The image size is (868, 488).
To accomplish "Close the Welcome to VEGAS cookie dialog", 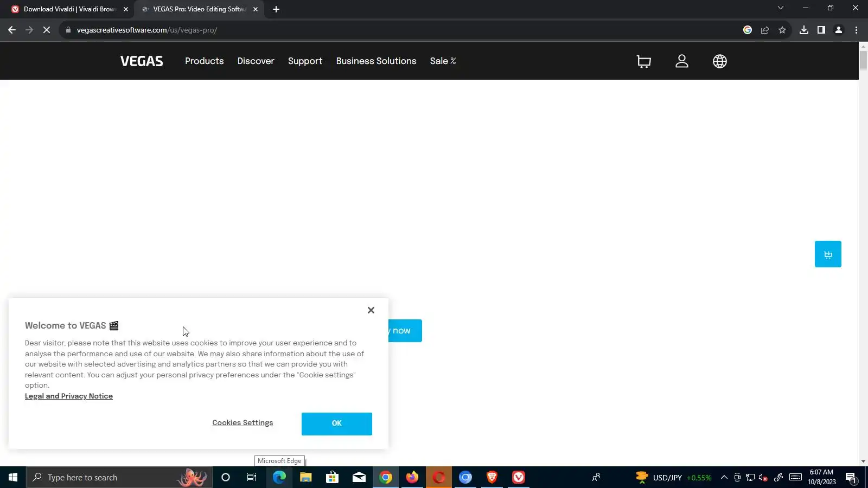I will pyautogui.click(x=371, y=310).
